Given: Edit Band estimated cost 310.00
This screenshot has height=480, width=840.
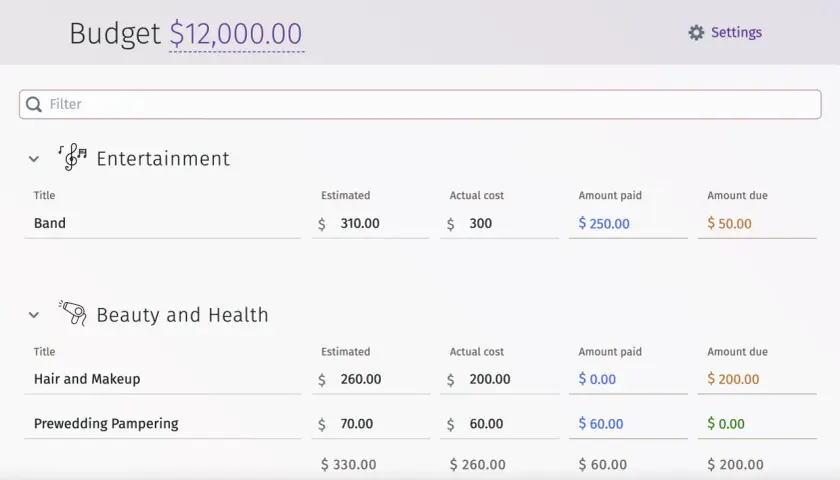Looking at the screenshot, I should pos(371,223).
